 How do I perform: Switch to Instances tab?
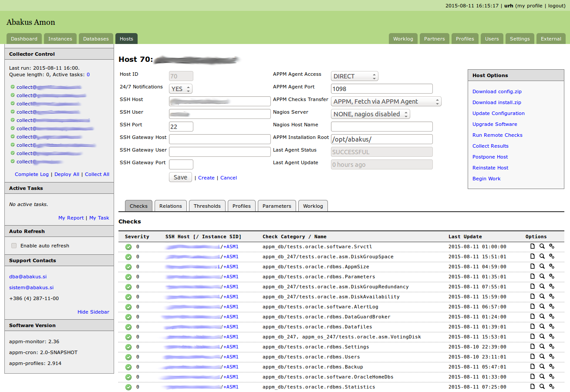[60, 39]
